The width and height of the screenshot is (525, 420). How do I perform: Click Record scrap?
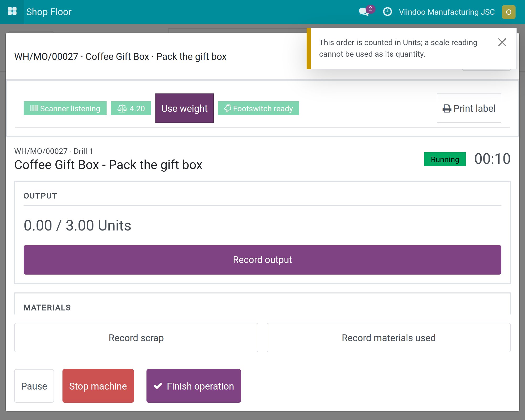(x=136, y=338)
